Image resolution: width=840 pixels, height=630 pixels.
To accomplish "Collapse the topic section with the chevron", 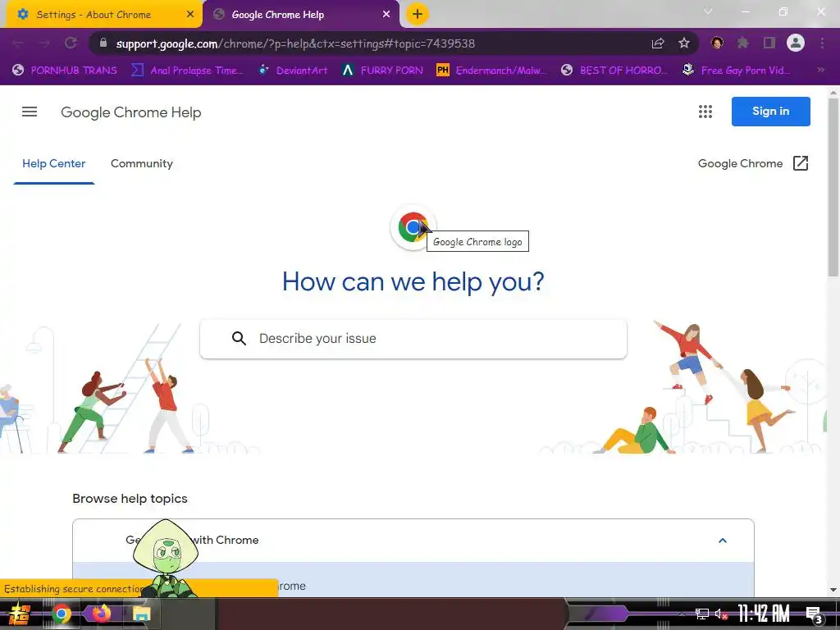I will point(722,541).
